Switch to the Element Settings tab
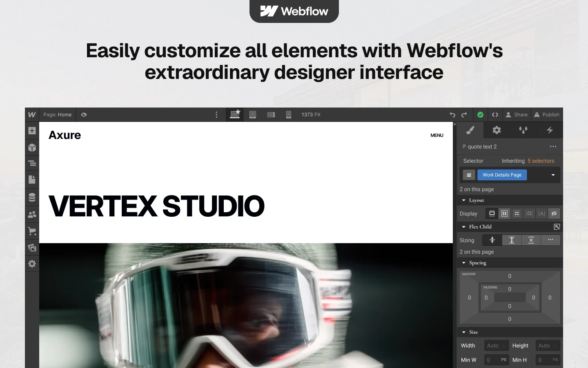The width and height of the screenshot is (588, 368). click(497, 130)
